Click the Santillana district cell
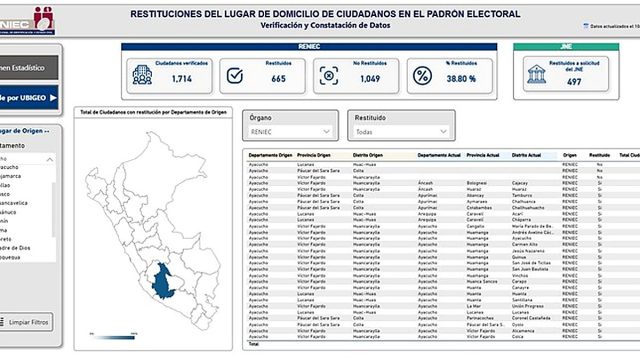This screenshot has width=640, height=360. pyautogui.click(x=522, y=300)
